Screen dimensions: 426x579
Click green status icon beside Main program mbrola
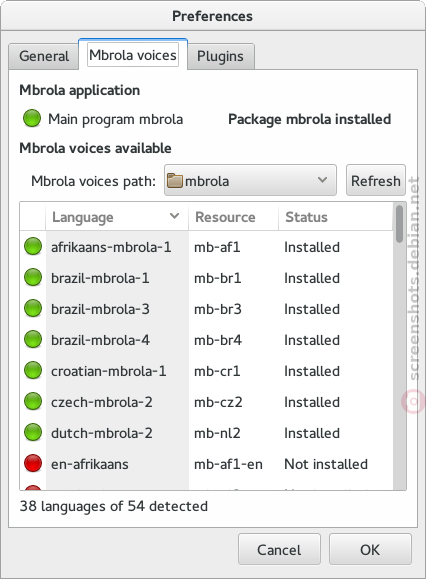coord(32,119)
